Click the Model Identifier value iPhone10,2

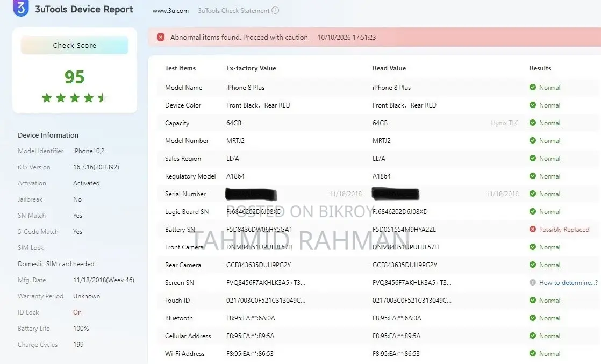coord(89,151)
